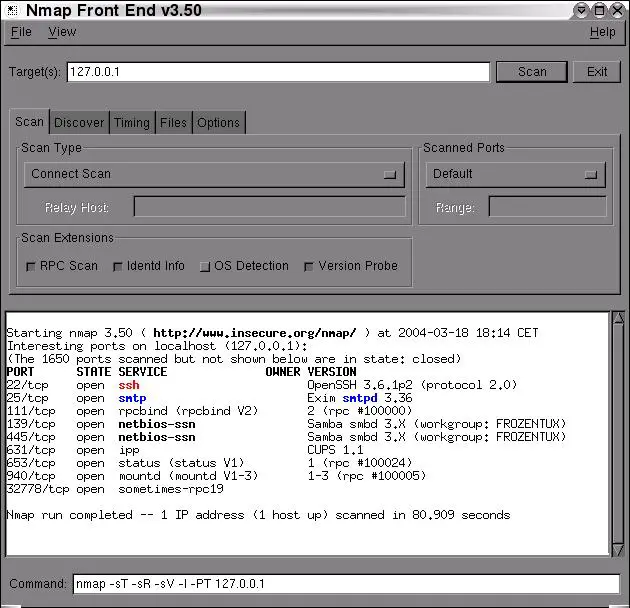Click the Scan button

pyautogui.click(x=532, y=72)
